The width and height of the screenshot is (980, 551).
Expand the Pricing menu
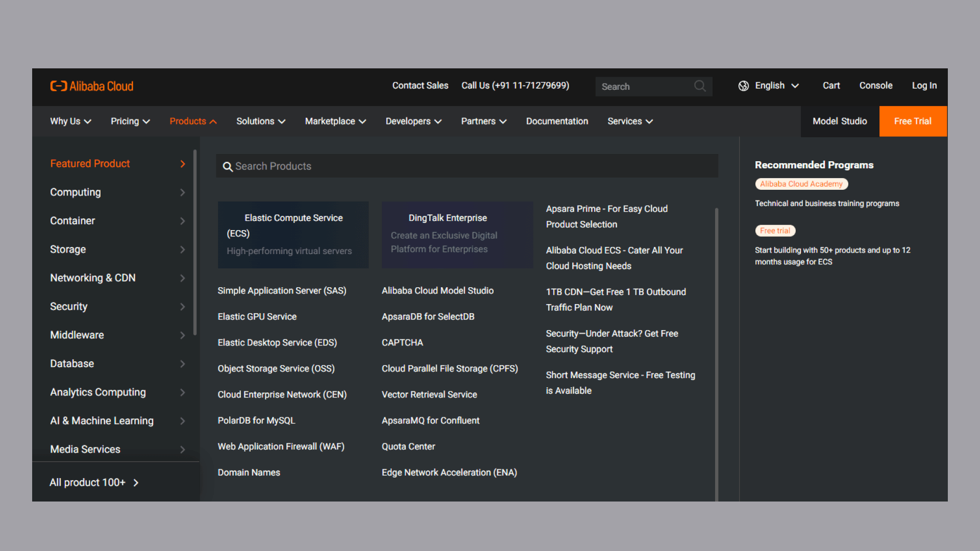click(130, 121)
